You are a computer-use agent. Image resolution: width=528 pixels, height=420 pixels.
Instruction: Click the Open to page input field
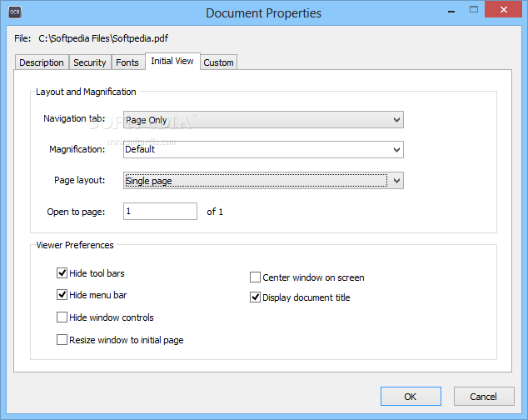click(160, 212)
